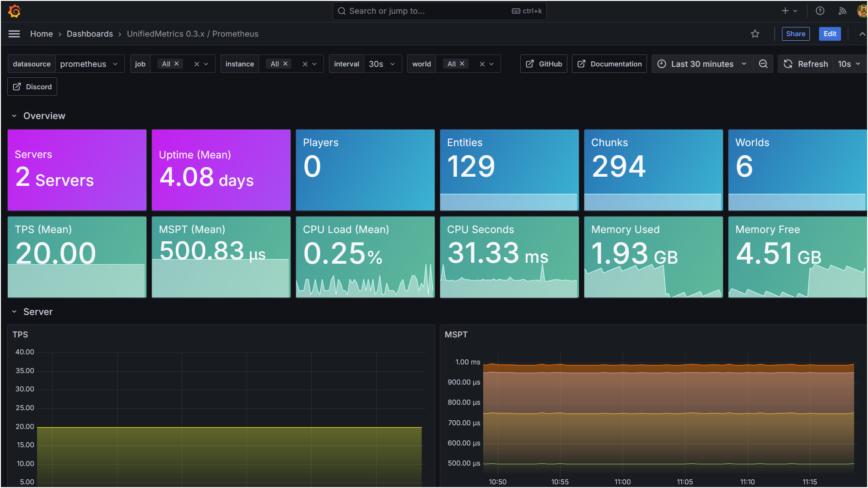Mark this dashboard as favorite with star

point(755,33)
